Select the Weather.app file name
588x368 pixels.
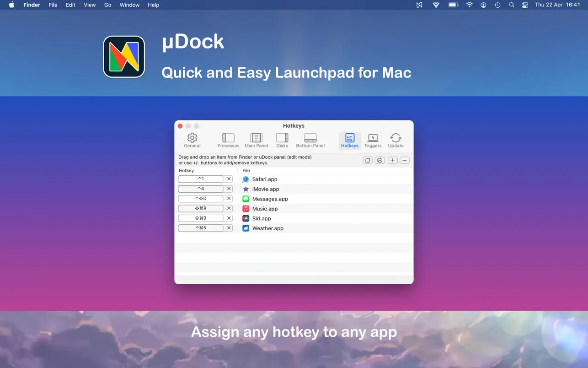(x=268, y=228)
